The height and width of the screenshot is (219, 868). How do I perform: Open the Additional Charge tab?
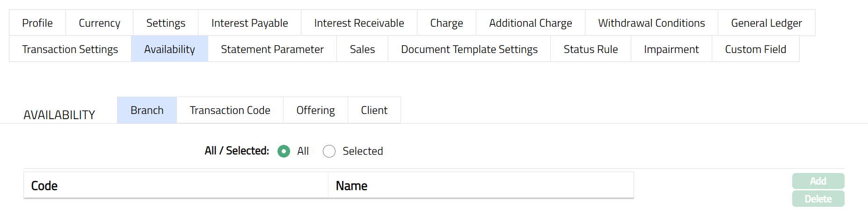pyautogui.click(x=530, y=23)
